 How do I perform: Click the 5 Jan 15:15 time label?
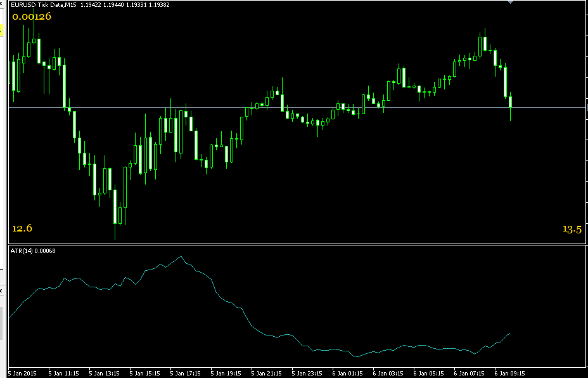(x=144, y=374)
